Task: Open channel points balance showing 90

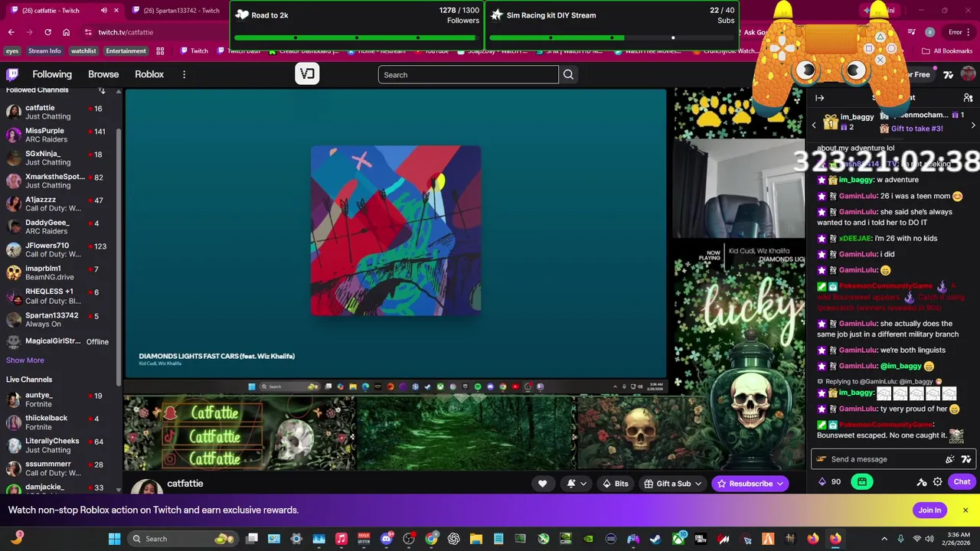Action: click(829, 481)
